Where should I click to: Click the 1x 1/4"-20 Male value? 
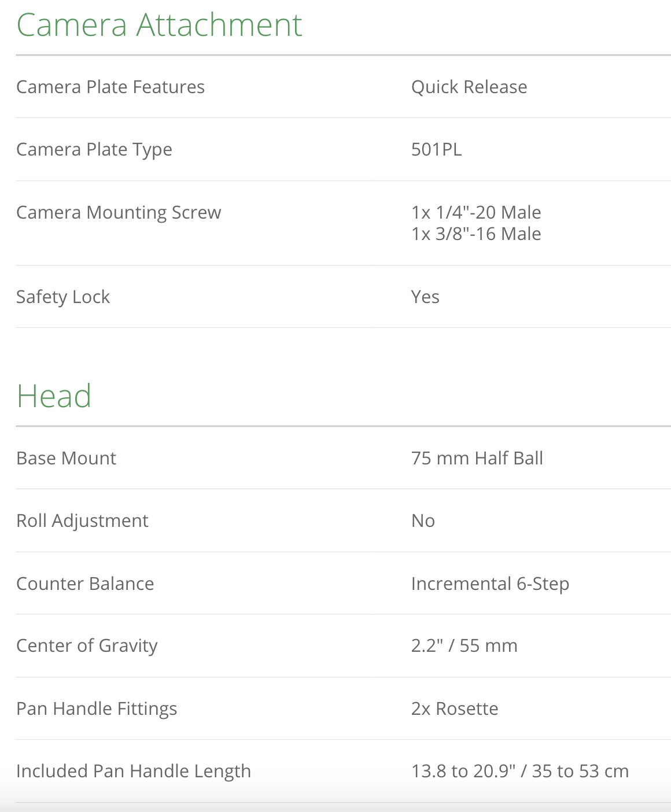476,212
